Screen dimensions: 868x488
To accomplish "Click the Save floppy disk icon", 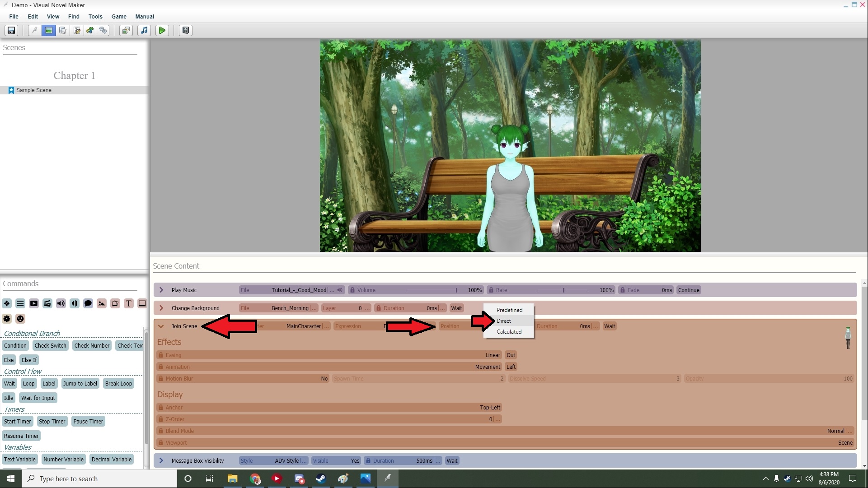I will point(11,30).
